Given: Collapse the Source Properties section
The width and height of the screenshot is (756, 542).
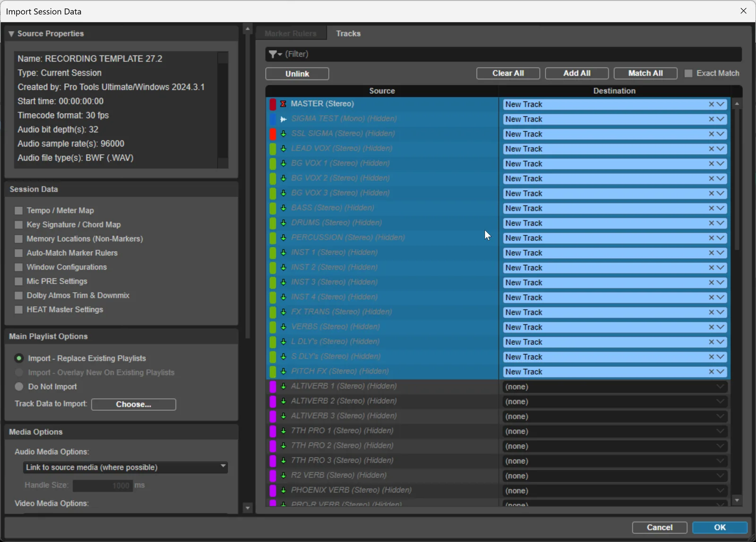Looking at the screenshot, I should point(11,34).
